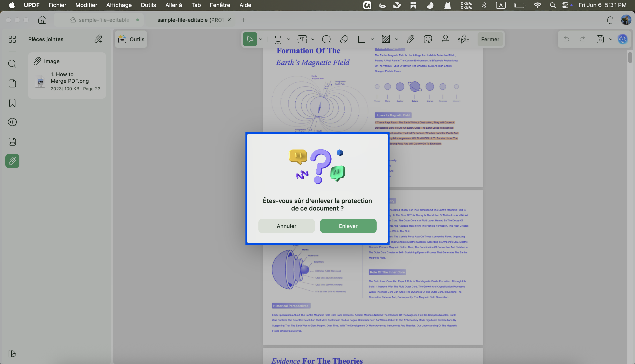The height and width of the screenshot is (364, 635).
Task: Select the stamp tool
Action: [x=445, y=39]
